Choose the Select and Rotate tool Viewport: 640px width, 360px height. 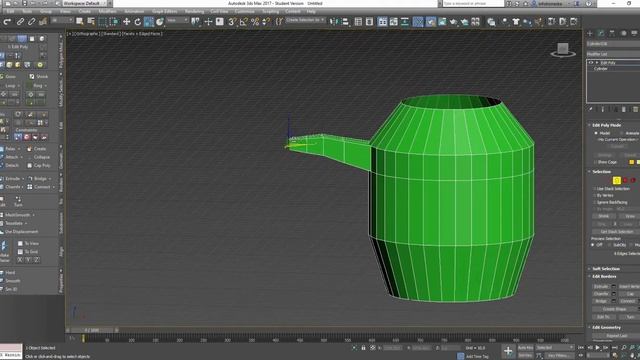pos(138,22)
